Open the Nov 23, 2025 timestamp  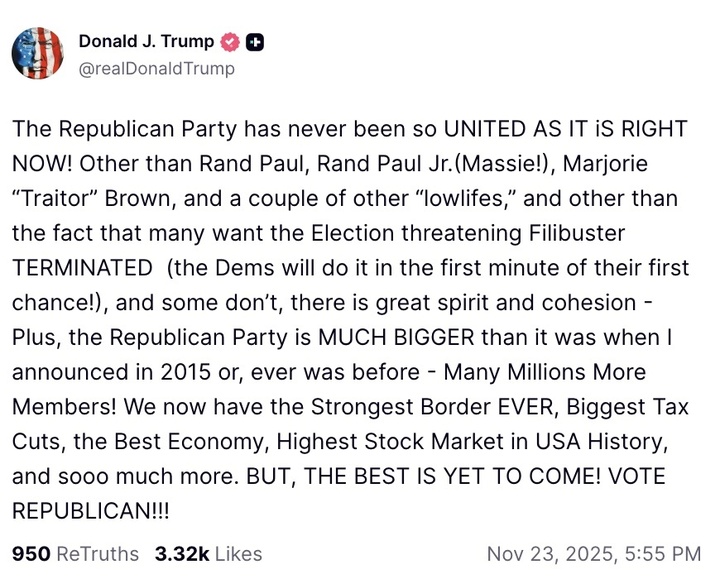[593, 553]
